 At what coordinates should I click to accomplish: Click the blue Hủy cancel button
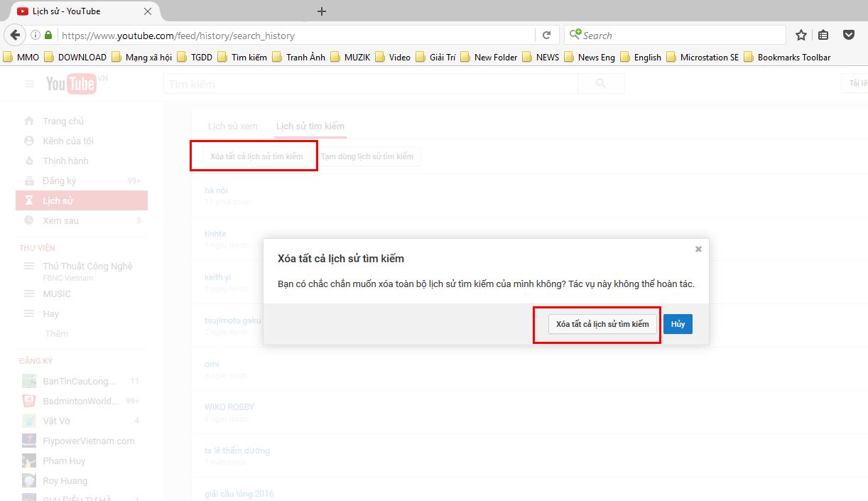click(x=678, y=324)
